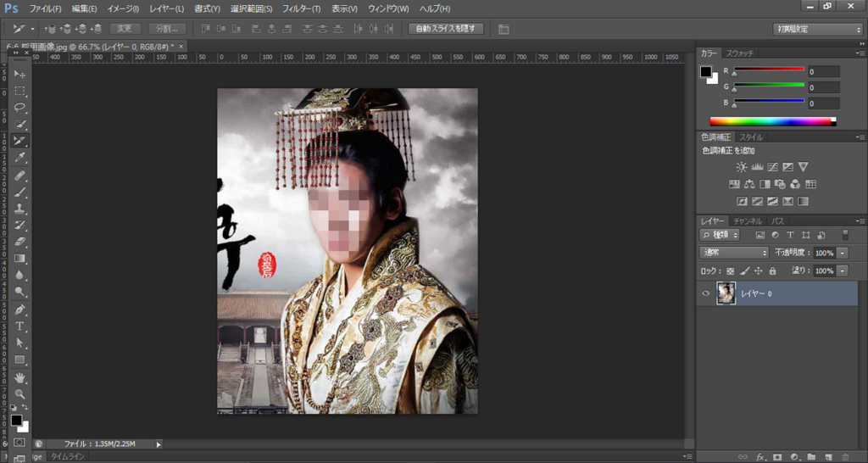This screenshot has height=463, width=868.
Task: Toggle lock transparent pixels
Action: pos(730,271)
